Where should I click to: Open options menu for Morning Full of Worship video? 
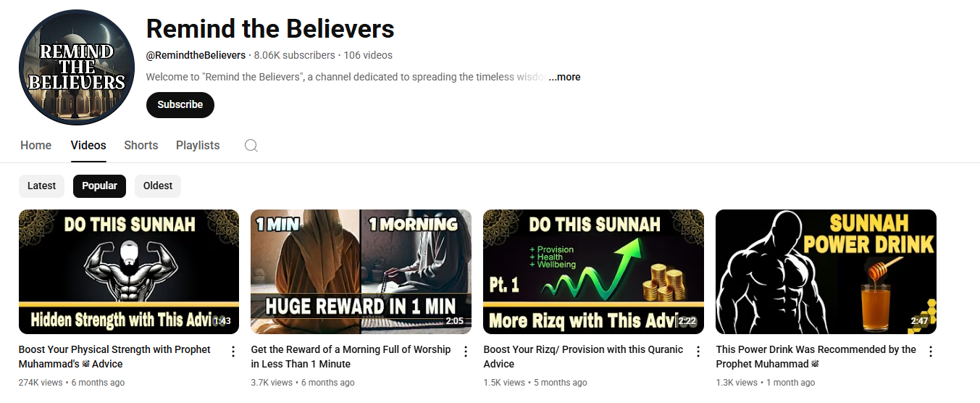tap(466, 352)
